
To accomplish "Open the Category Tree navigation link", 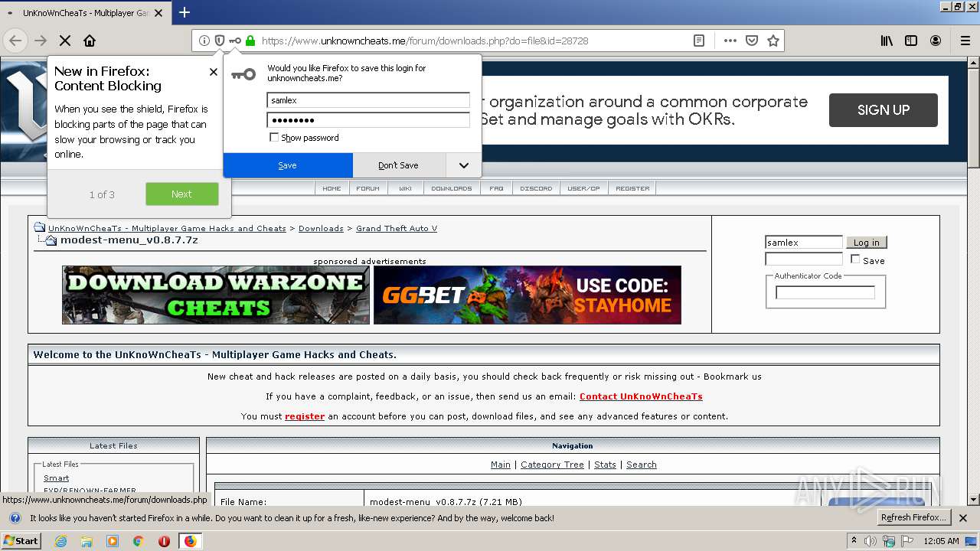I will click(552, 465).
